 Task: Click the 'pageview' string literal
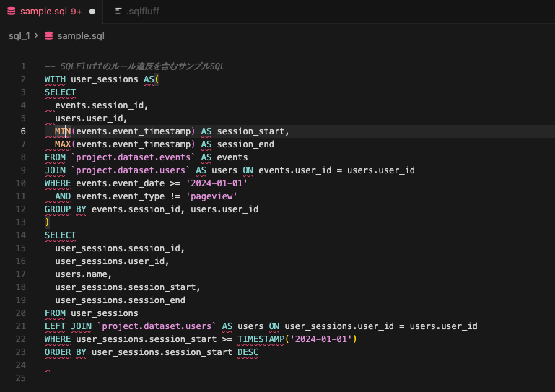211,196
